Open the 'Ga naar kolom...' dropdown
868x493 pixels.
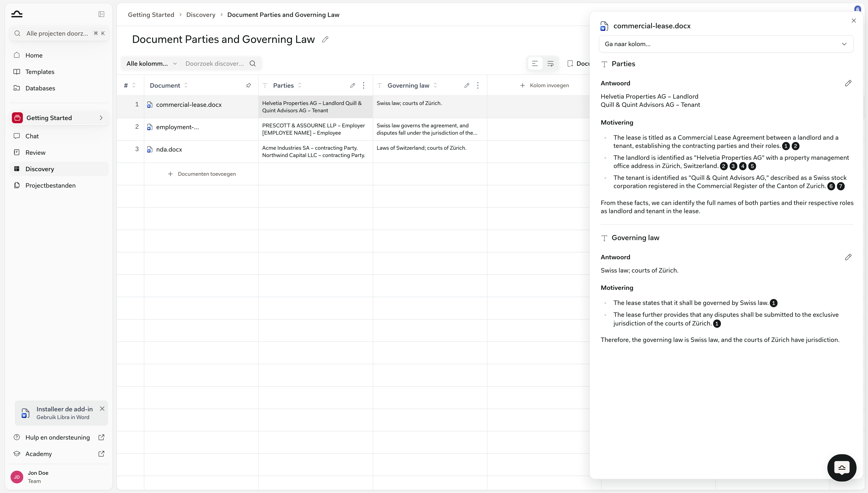726,44
